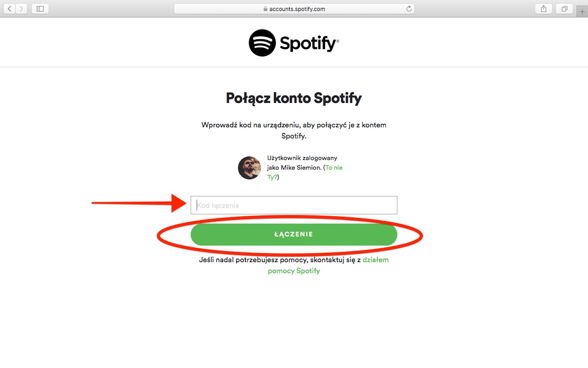The width and height of the screenshot is (588, 368).
Task: Select the accounts.spotify.com address field
Action: (x=297, y=9)
